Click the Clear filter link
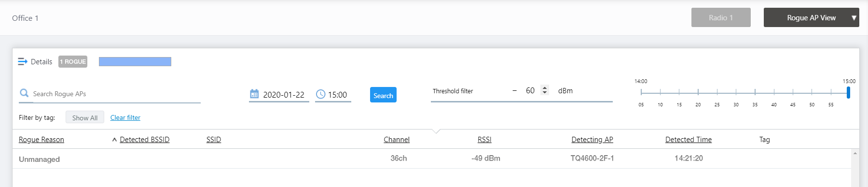 125,117
